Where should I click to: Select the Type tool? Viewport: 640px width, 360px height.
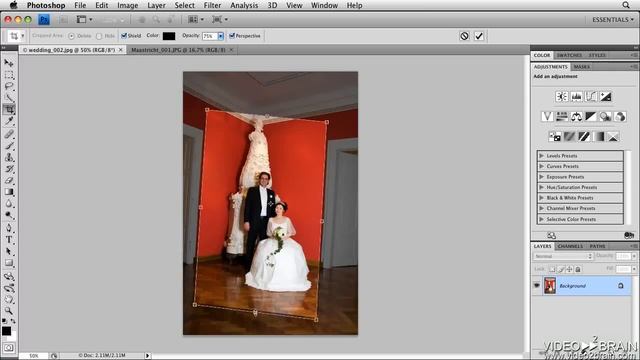coord(9,240)
